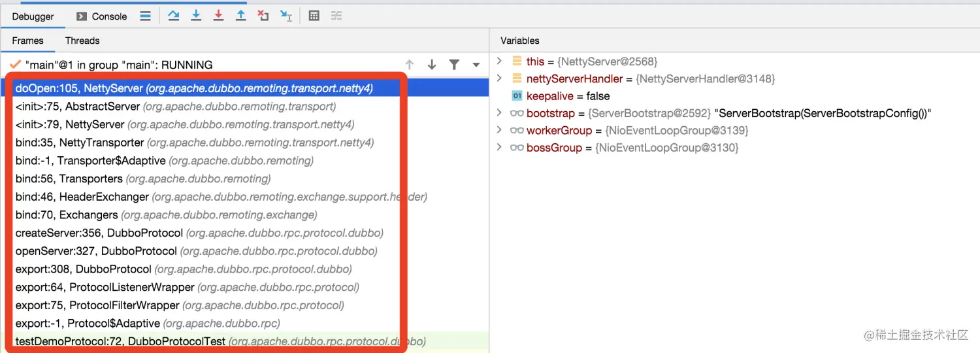Open the Console tab
Image resolution: width=980 pixels, height=353 pixels.
click(x=102, y=16)
